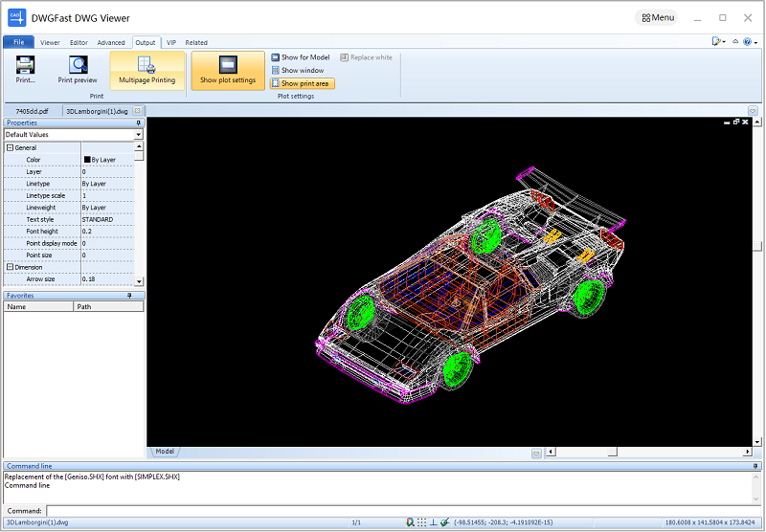This screenshot has height=532, width=766.
Task: Select the Text style STANDARD value
Action: click(x=107, y=219)
